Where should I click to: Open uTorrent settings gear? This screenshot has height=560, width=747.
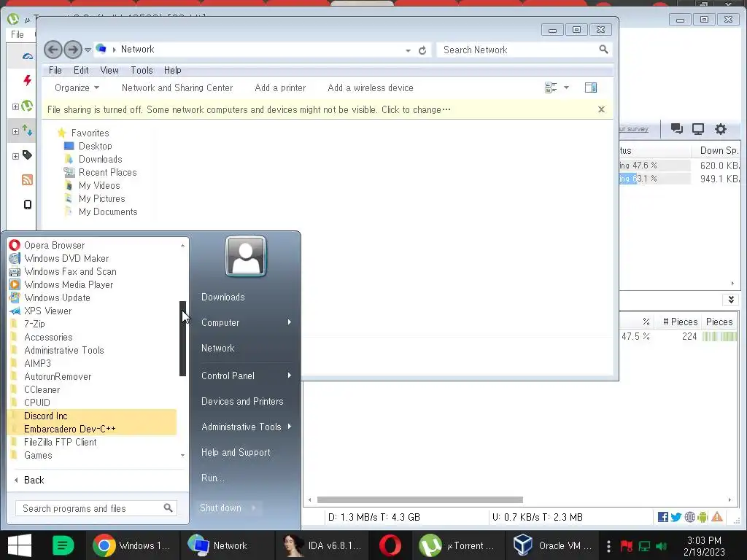pyautogui.click(x=720, y=128)
